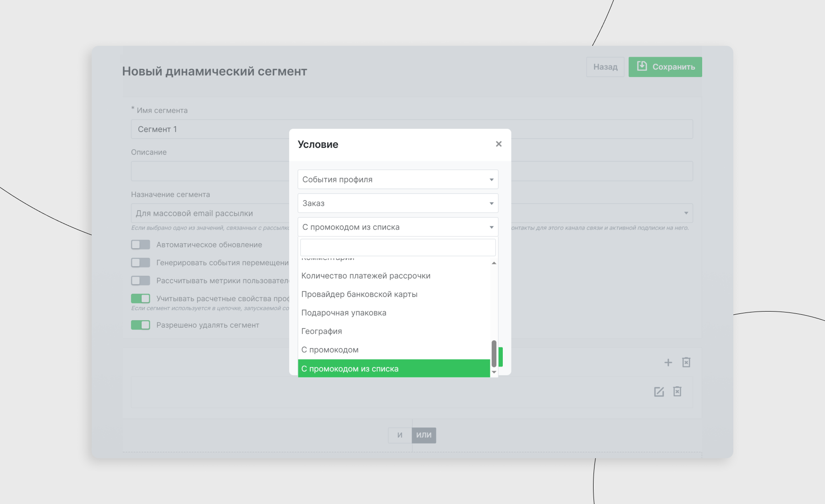Click the dropdown list scrollbar thumb
825x504 pixels.
click(494, 353)
